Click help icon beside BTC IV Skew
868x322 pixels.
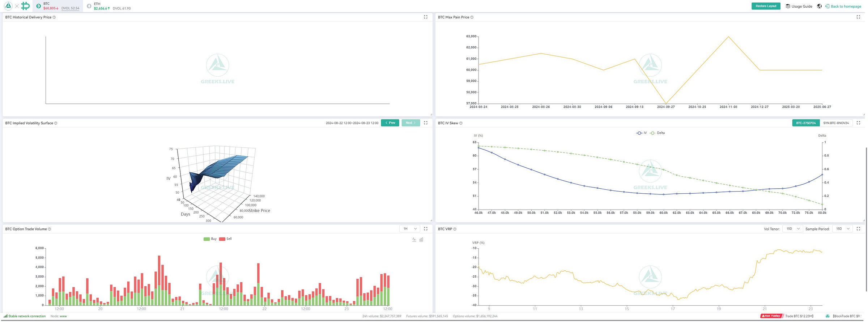pos(461,123)
